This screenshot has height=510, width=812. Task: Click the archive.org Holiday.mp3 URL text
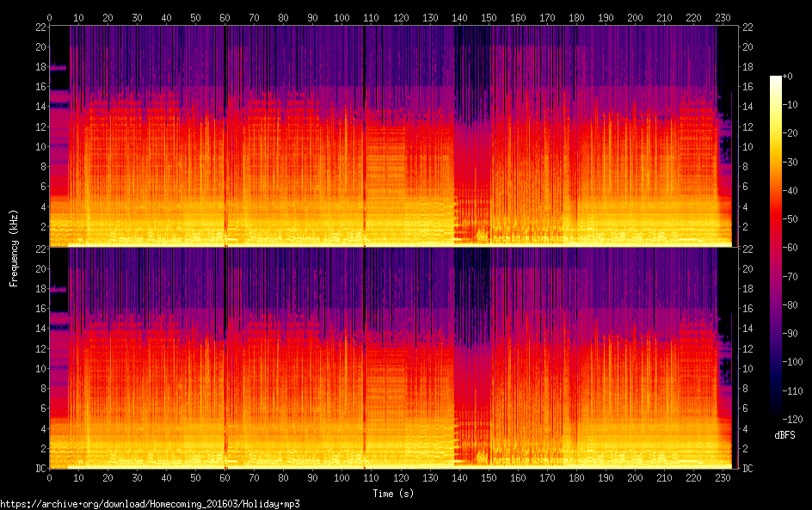click(150, 504)
